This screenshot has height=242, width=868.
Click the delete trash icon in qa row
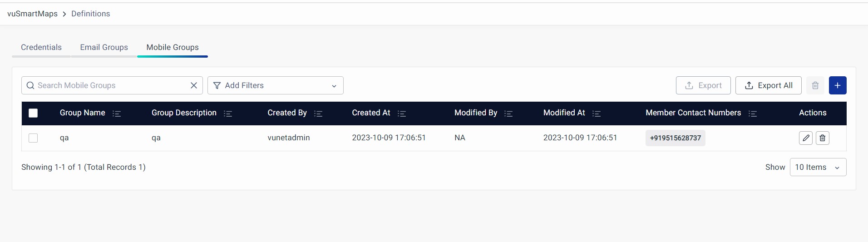click(822, 138)
